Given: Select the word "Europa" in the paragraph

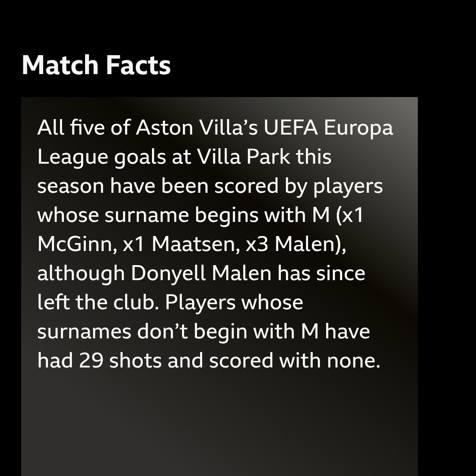Looking at the screenshot, I should [x=358, y=128].
